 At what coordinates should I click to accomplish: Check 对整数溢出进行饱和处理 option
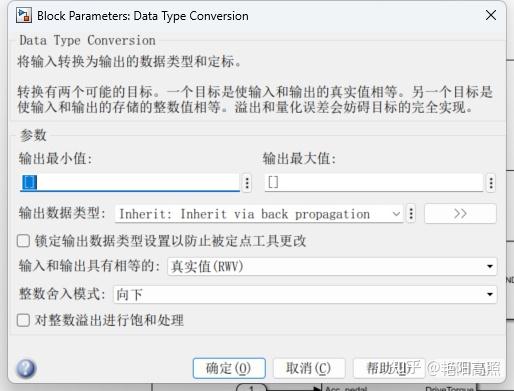coord(23,320)
